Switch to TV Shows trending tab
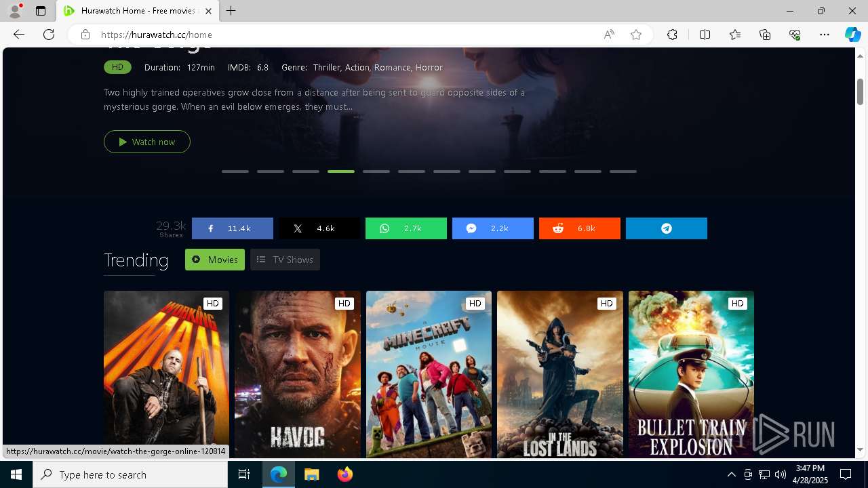This screenshot has height=488, width=868. pos(285,260)
